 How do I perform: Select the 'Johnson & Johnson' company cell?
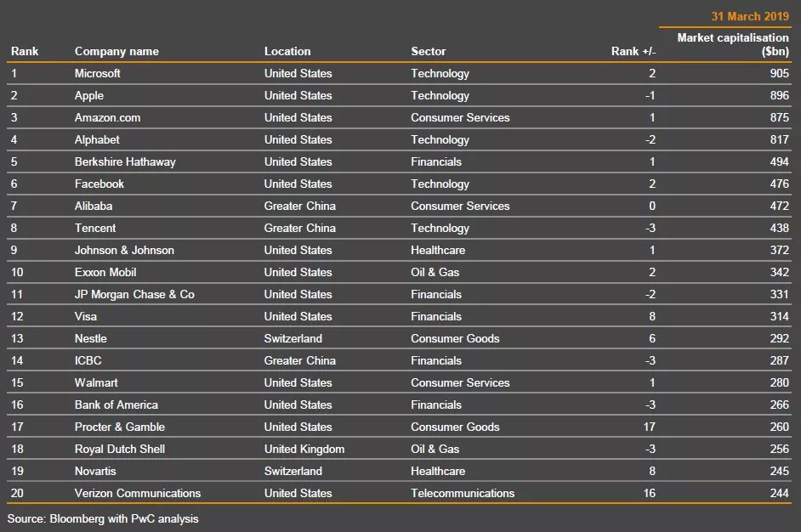(124, 250)
